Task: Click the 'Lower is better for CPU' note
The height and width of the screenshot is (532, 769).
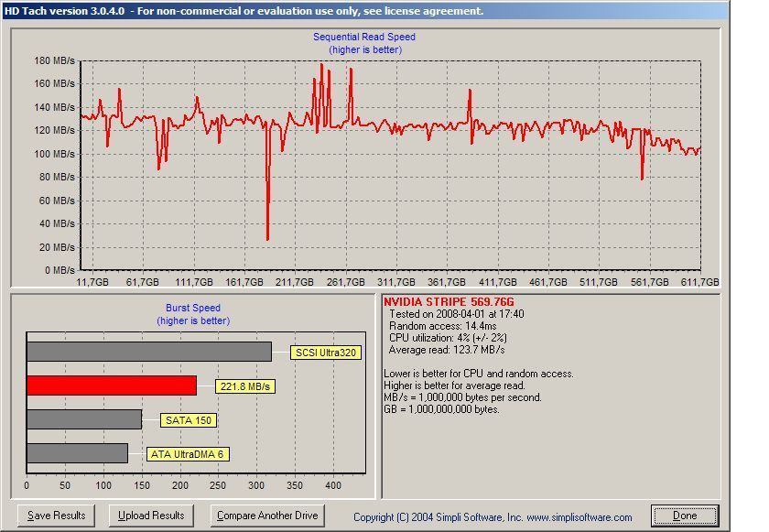Action: tap(479, 374)
